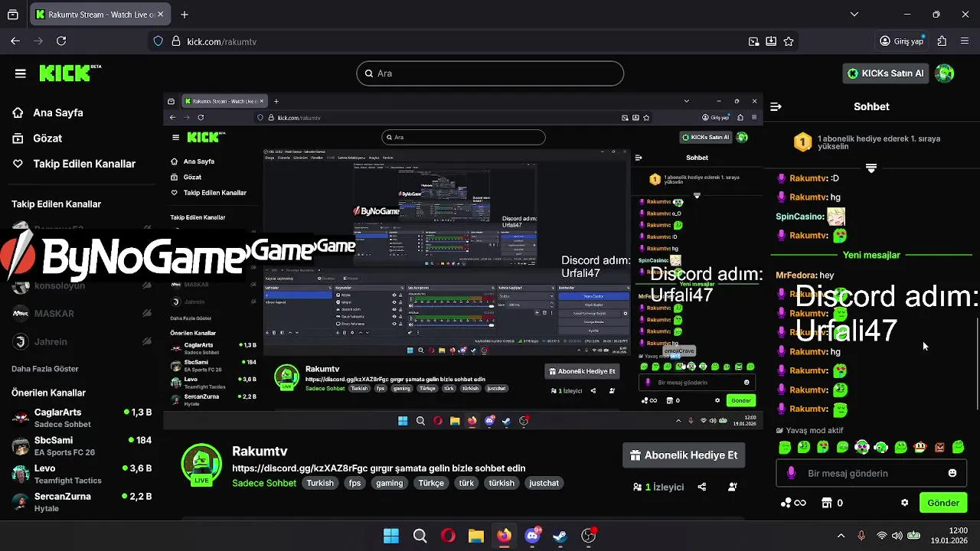
Task: Click the fps tag
Action: 354,483
